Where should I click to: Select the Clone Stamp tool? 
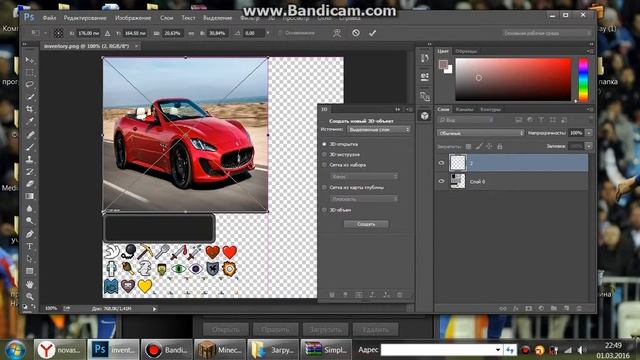29,159
